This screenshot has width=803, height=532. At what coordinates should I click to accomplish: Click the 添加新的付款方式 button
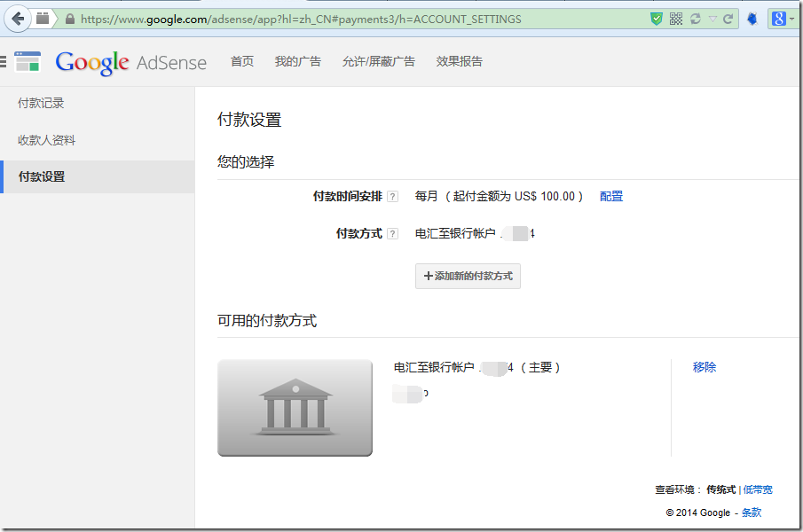[468, 277]
